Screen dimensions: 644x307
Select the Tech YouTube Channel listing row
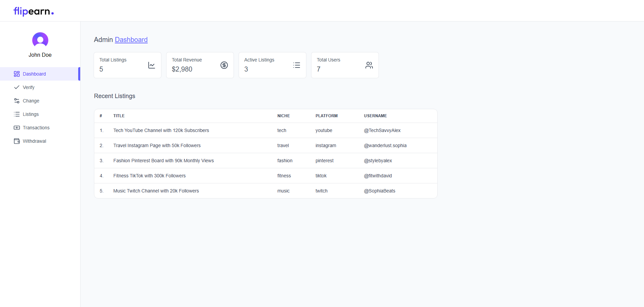pyautogui.click(x=161, y=130)
